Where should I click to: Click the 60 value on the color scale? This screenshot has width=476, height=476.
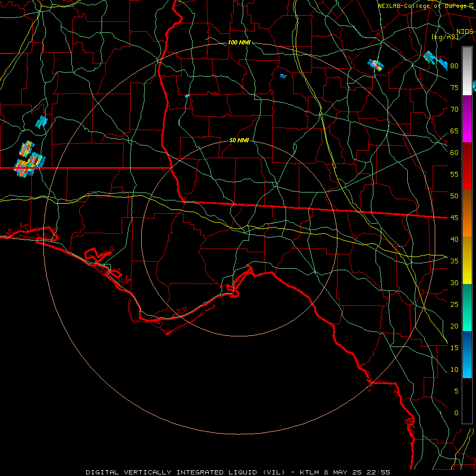[454, 153]
